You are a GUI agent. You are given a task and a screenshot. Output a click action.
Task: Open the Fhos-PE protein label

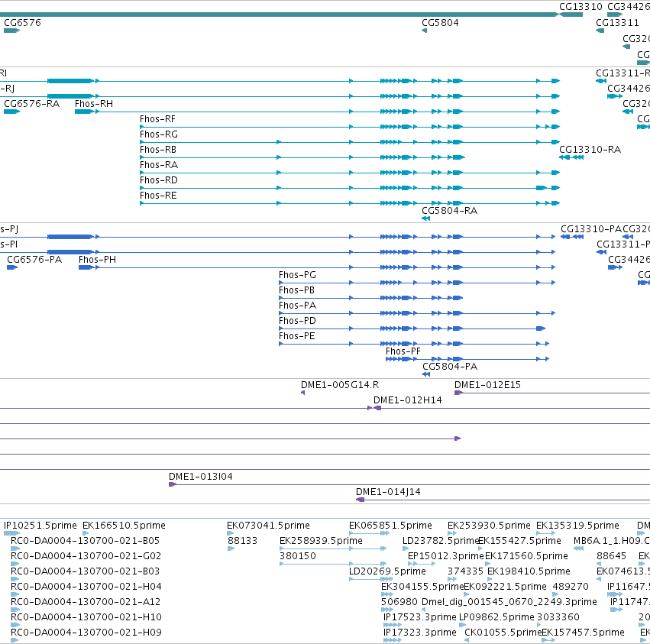tap(297, 336)
